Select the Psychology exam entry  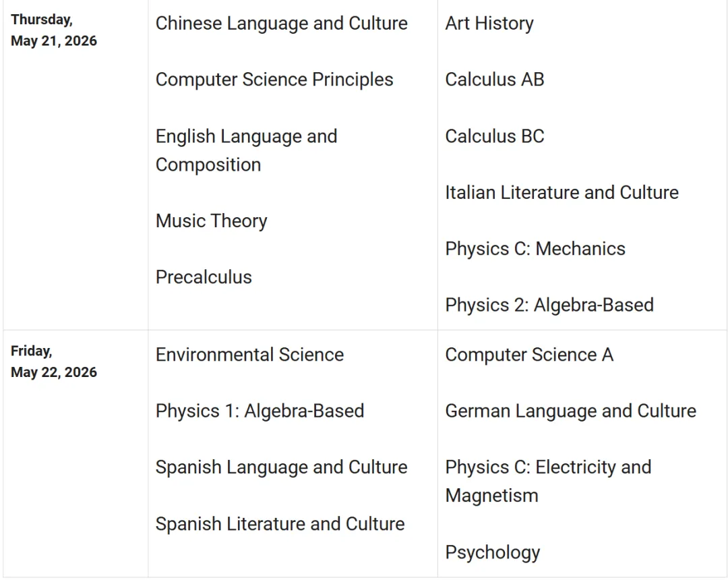[493, 552]
